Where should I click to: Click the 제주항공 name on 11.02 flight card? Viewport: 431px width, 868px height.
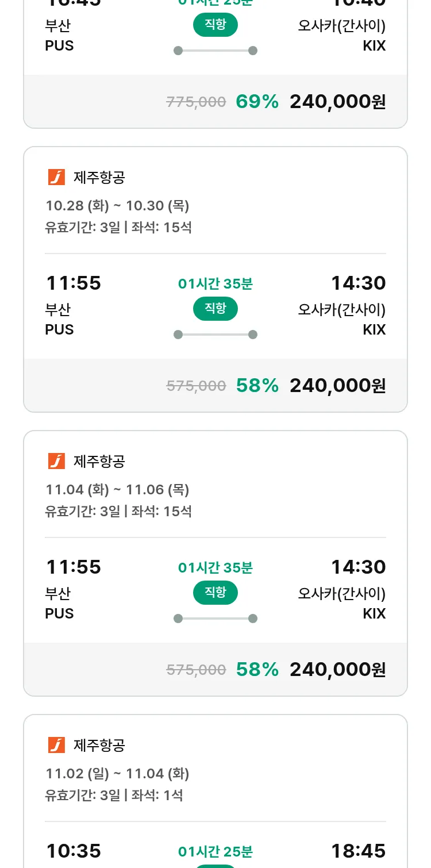99,746
